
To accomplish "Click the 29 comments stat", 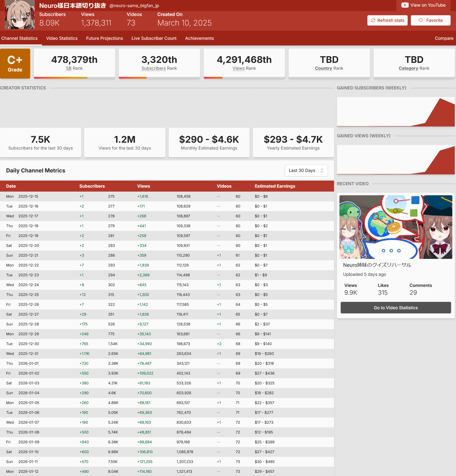I will (x=413, y=293).
